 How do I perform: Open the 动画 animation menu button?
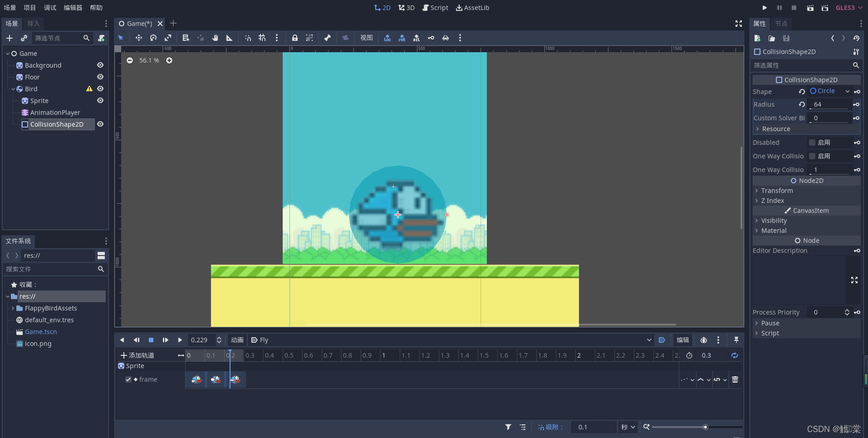pyautogui.click(x=237, y=340)
